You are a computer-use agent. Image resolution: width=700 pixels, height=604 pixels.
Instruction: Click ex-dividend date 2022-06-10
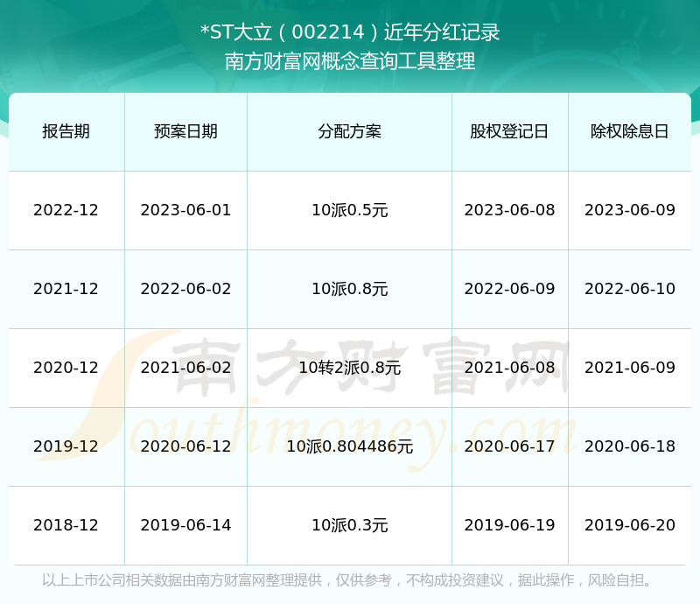[x=629, y=289]
